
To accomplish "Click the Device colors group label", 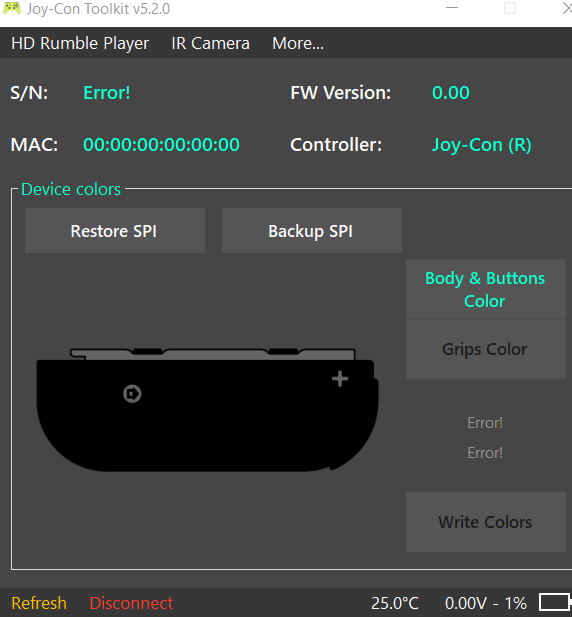I will (71, 189).
